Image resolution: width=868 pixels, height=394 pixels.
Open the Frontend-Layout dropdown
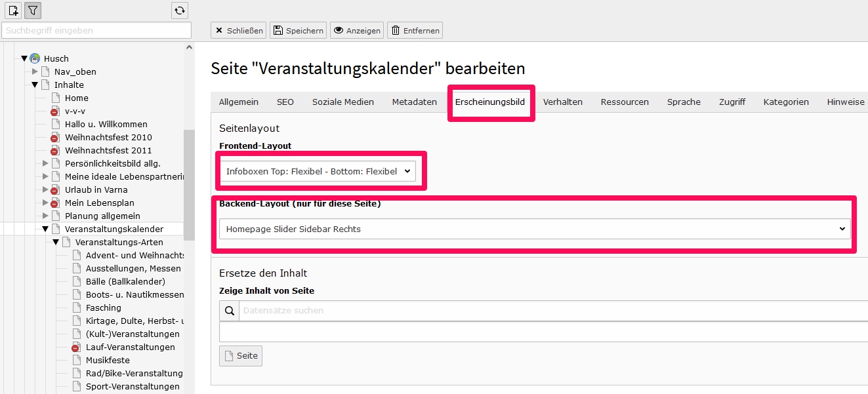click(318, 171)
